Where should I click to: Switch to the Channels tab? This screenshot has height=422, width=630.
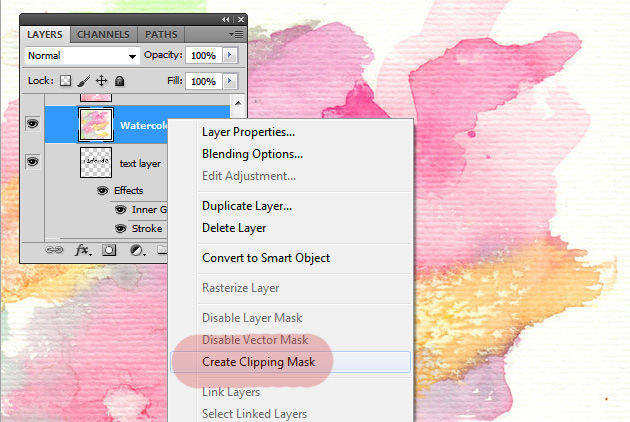pyautogui.click(x=105, y=35)
